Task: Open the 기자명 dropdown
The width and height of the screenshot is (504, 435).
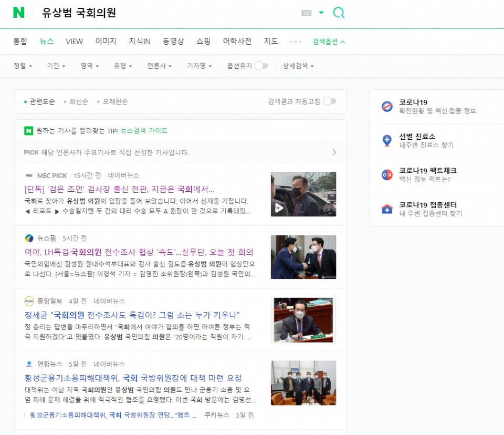Action: pos(199,66)
